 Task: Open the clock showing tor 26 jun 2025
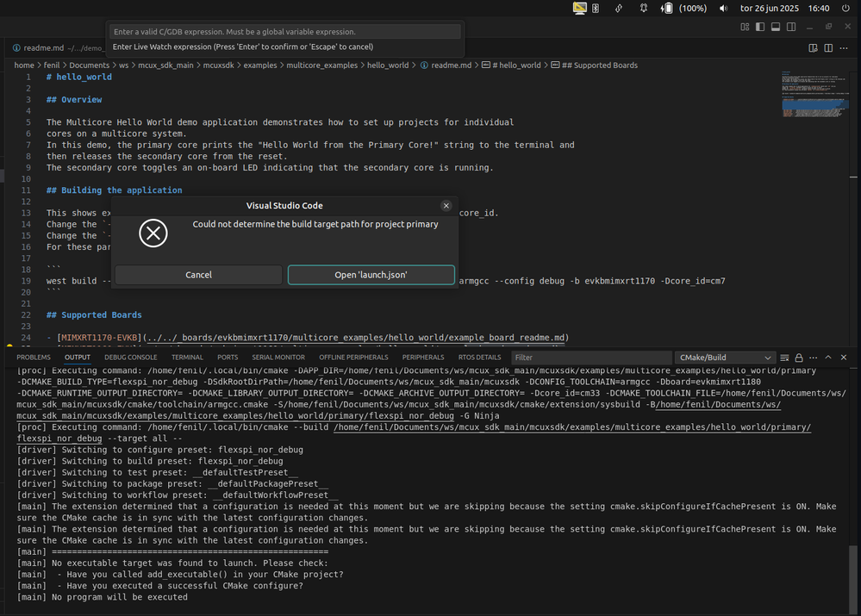[x=784, y=9]
